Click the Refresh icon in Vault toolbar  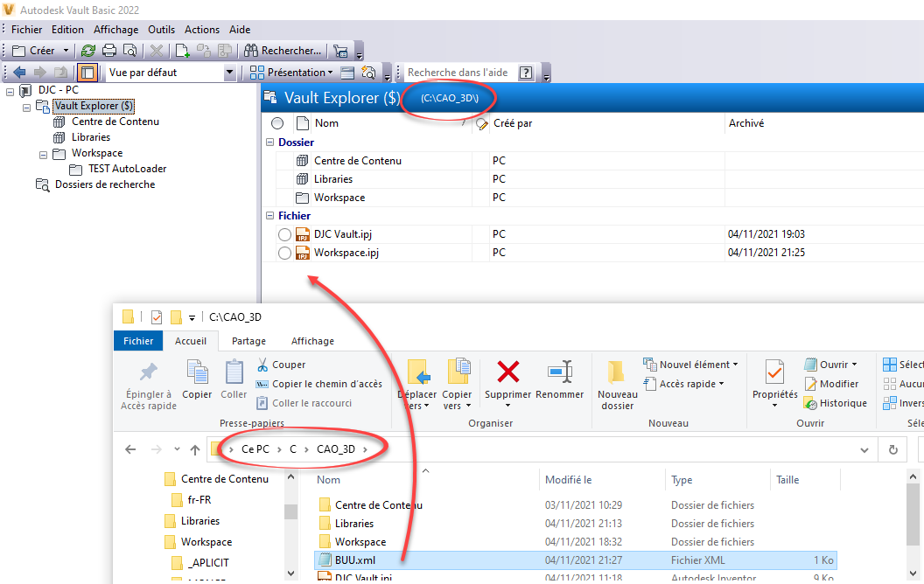tap(88, 51)
